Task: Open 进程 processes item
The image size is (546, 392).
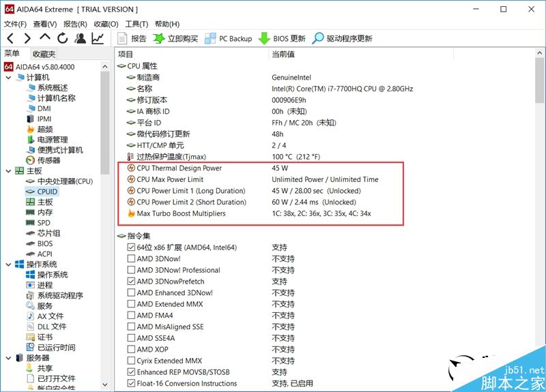Action: click(x=40, y=285)
